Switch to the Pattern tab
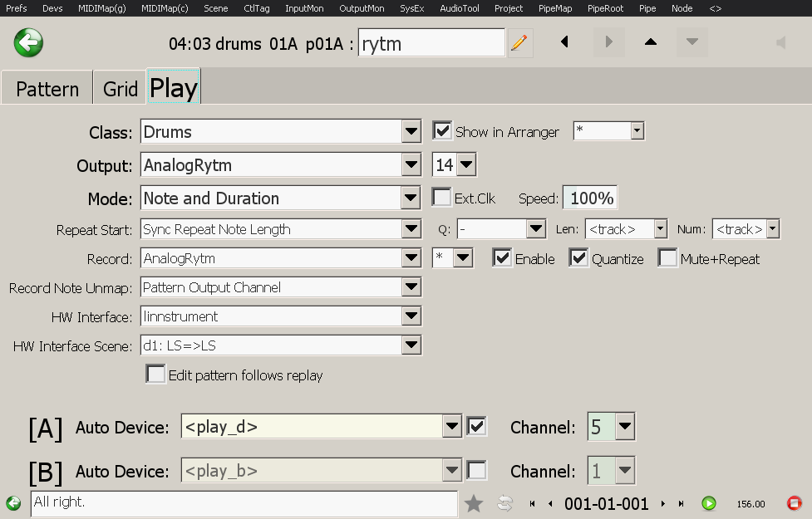The width and height of the screenshot is (812, 519). [x=47, y=89]
